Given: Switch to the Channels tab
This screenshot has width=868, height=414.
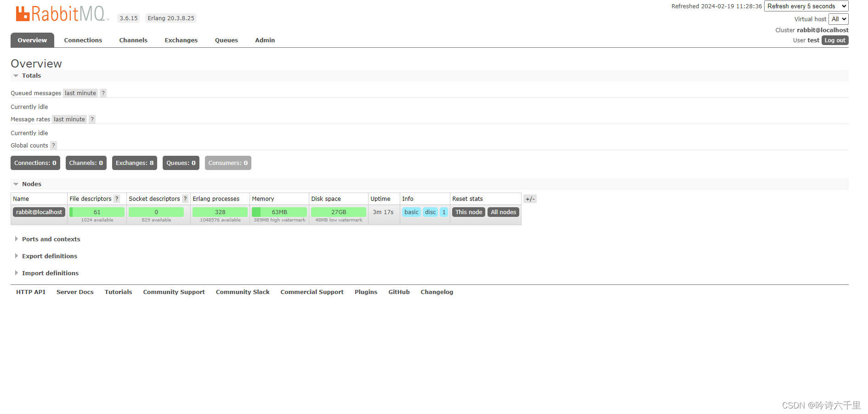Looking at the screenshot, I should (x=133, y=40).
